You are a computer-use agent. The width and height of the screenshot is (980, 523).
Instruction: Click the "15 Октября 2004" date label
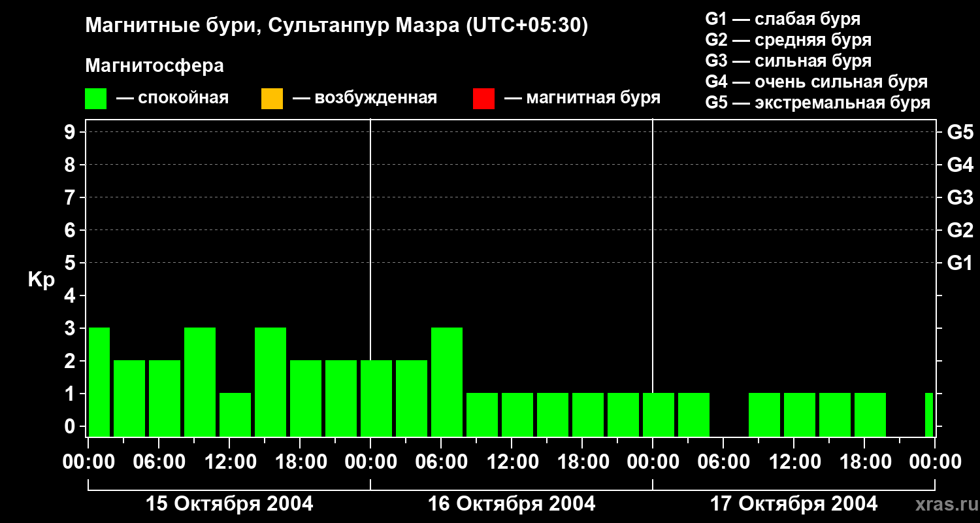point(229,504)
